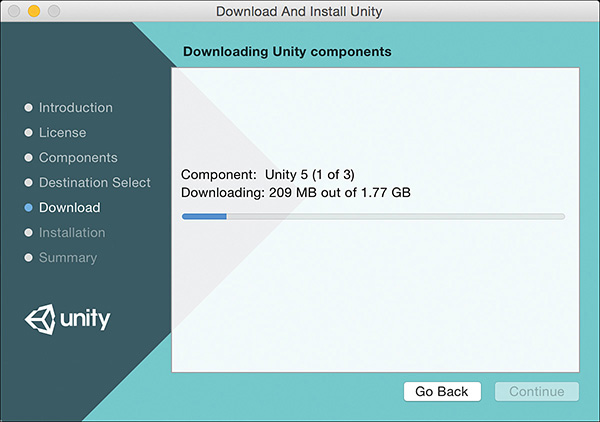600x422 pixels.
Task: Click the 'Download And Install Unity' window title
Action: click(x=299, y=11)
